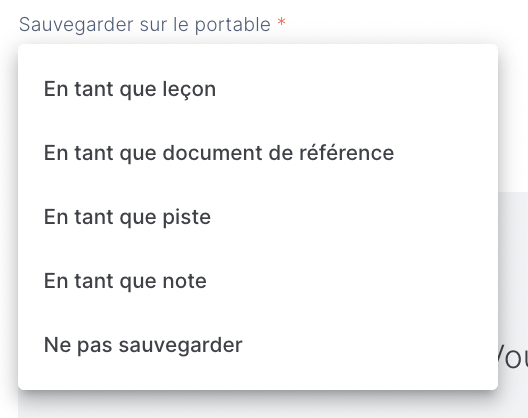
Task: Click the word "leçon" in the first option
Action: click(189, 90)
